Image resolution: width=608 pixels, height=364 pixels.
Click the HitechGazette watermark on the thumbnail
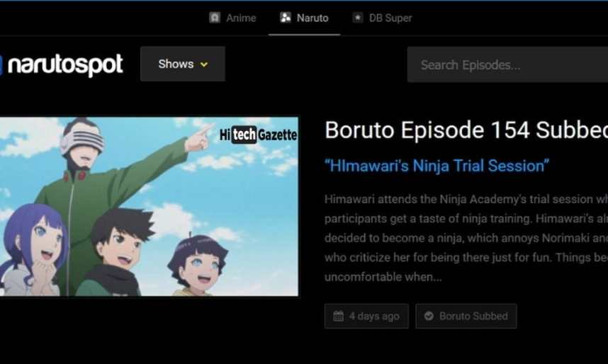[x=258, y=135]
